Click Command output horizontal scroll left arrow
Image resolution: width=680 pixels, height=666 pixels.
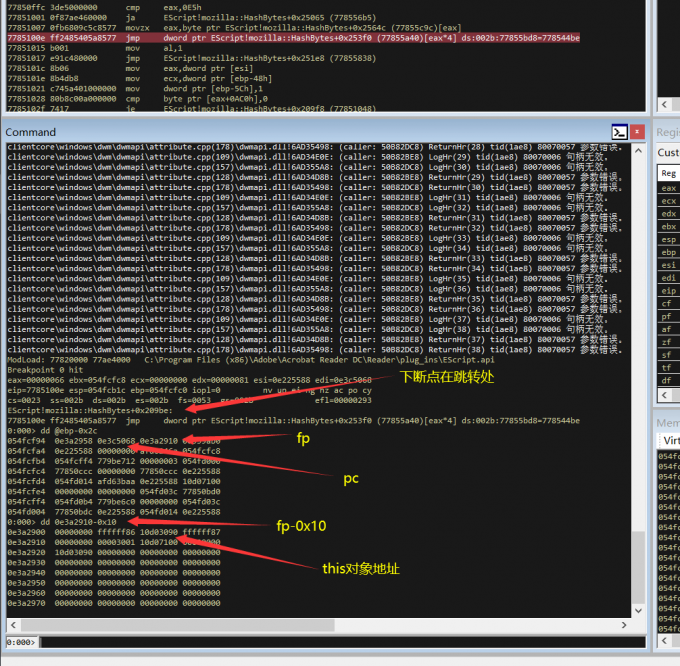(13, 625)
